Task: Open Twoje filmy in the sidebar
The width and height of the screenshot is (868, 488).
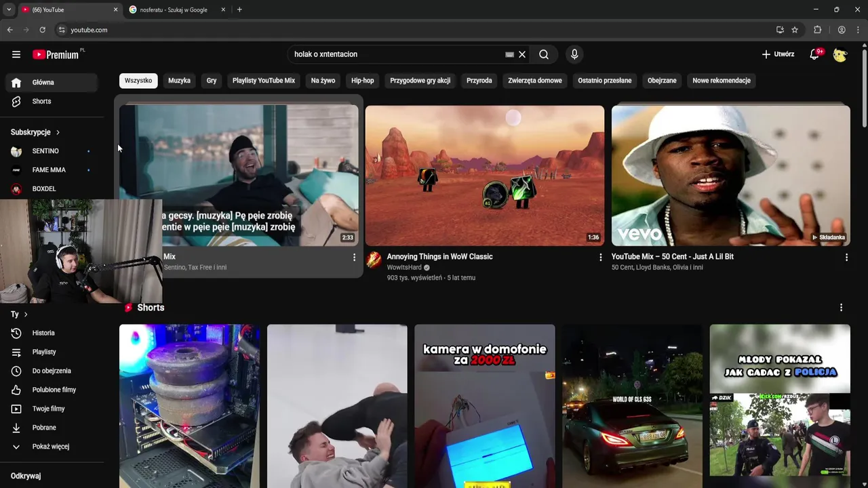Action: [x=53, y=409]
